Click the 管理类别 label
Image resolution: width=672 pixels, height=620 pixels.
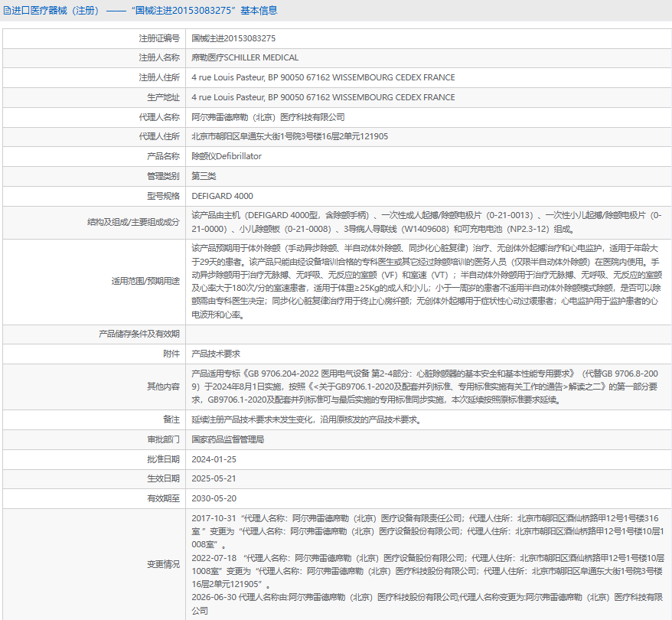point(163,176)
